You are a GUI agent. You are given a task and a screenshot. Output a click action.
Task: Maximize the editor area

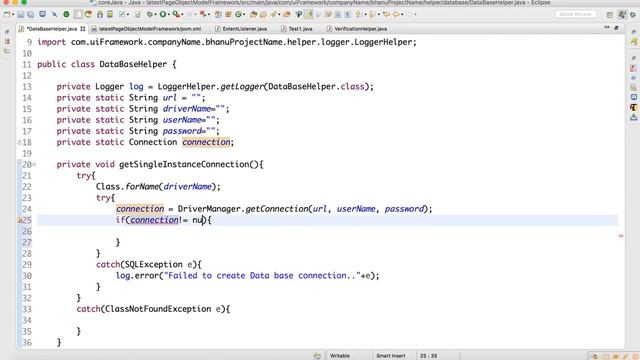pos(617,27)
